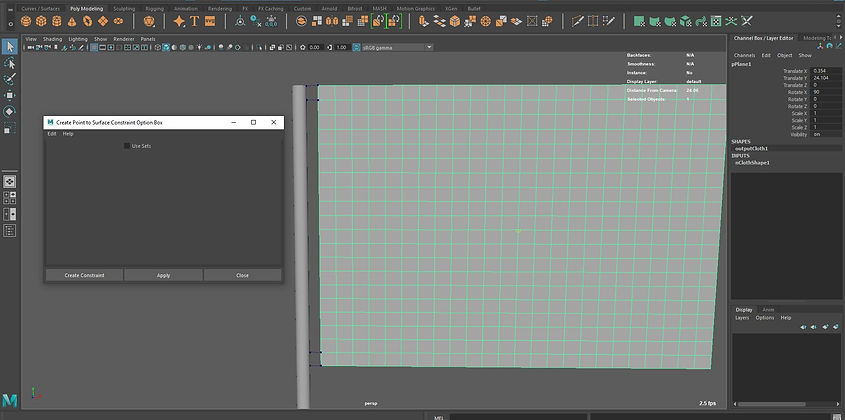This screenshot has height=420, width=845.
Task: Open the viewport Shading menu
Action: coord(53,39)
